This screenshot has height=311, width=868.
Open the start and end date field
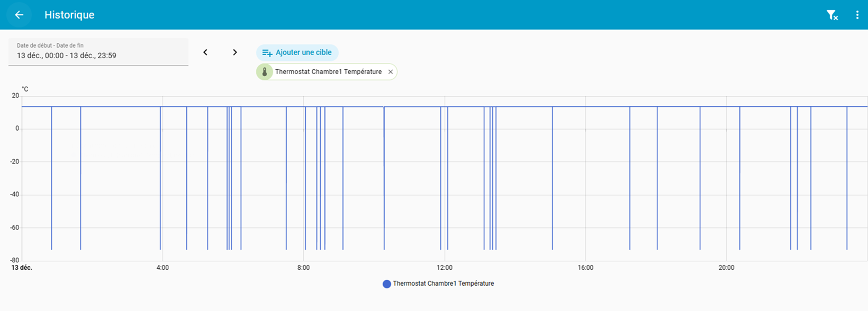pyautogui.click(x=98, y=52)
